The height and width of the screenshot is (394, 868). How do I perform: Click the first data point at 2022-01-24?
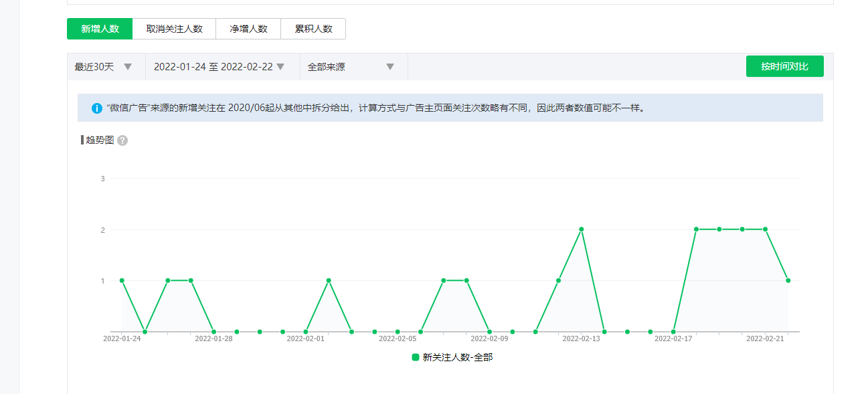tap(122, 280)
